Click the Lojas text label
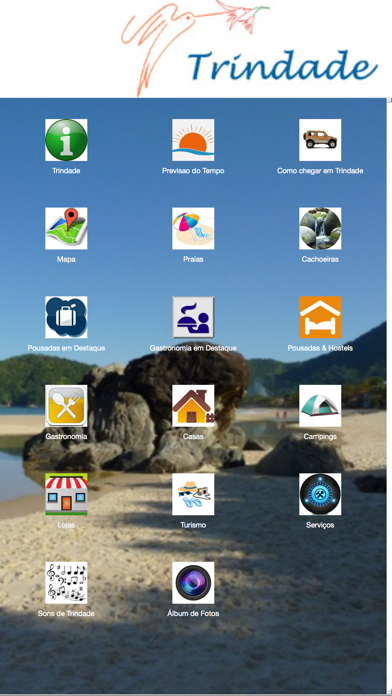The image size is (392, 696). tap(66, 525)
